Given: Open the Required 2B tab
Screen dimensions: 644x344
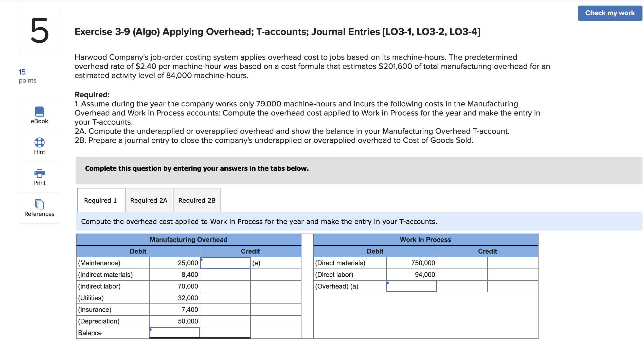Looking at the screenshot, I should pos(197,200).
